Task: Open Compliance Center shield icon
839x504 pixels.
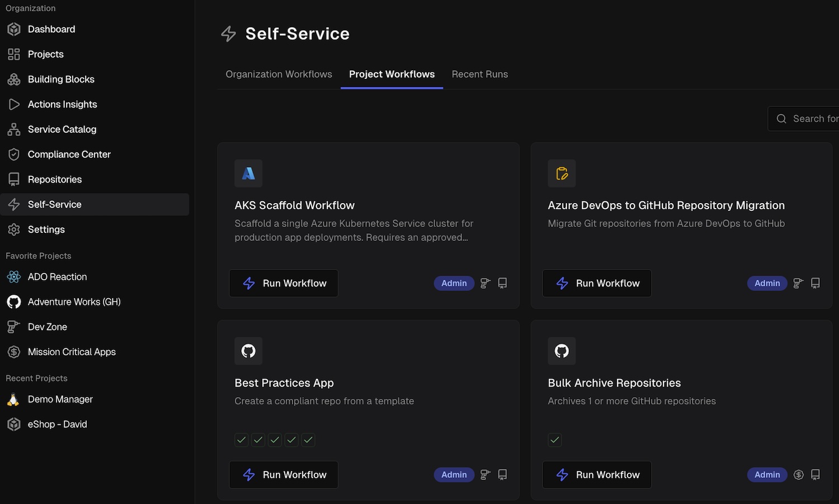Action: 14,154
